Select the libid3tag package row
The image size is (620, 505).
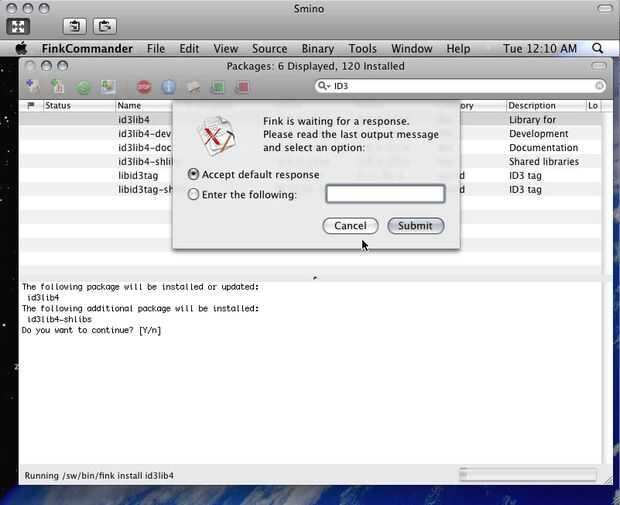tap(310, 175)
